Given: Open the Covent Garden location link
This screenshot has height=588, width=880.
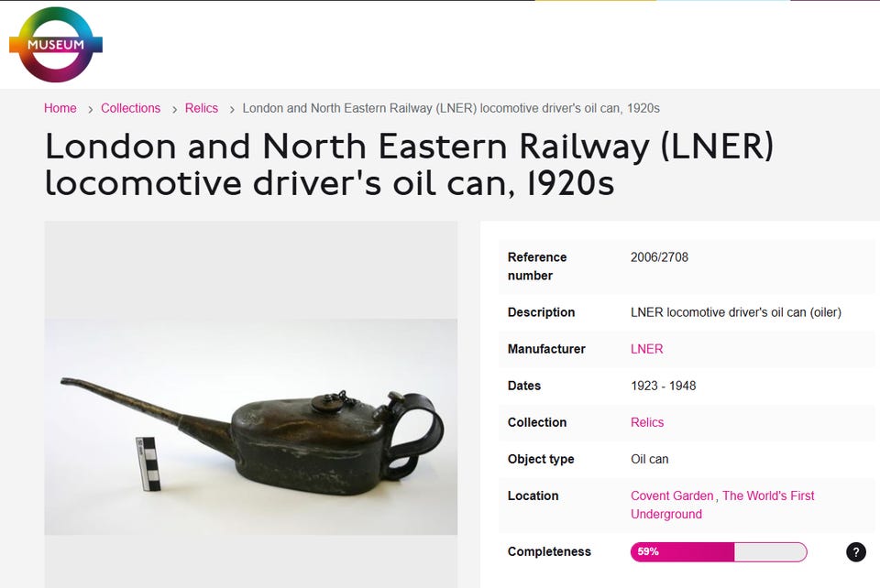Looking at the screenshot, I should click(x=672, y=495).
